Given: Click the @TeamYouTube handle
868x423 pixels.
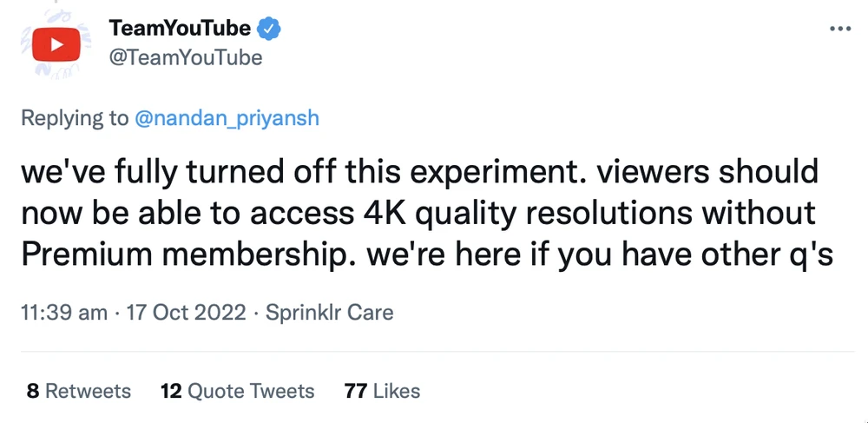Looking at the screenshot, I should click(186, 58).
